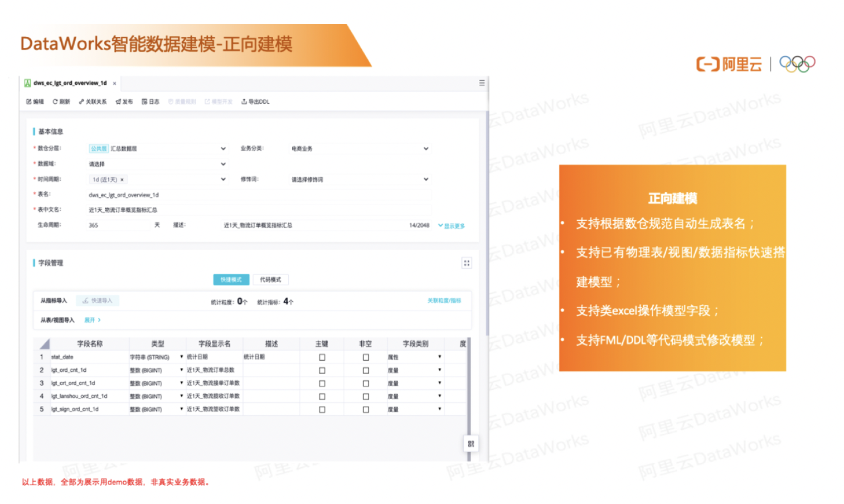Click the 字段显示名 column header
Viewport: 844px width, 504px height.
(215, 343)
